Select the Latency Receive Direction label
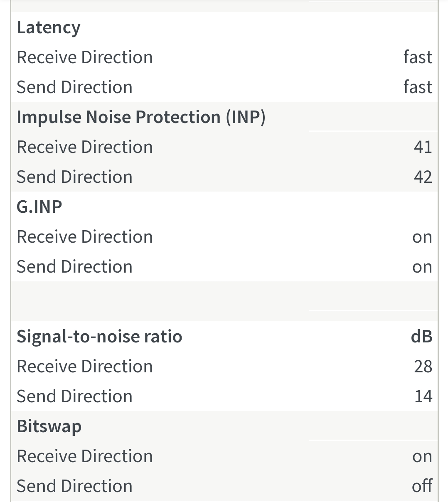The height and width of the screenshot is (502, 448). click(85, 57)
